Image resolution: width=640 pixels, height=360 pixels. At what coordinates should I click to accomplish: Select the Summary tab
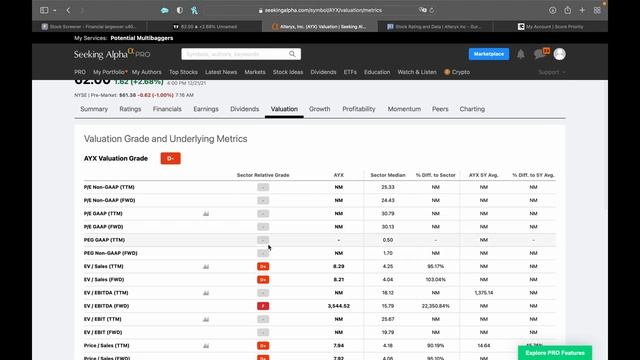pos(94,109)
